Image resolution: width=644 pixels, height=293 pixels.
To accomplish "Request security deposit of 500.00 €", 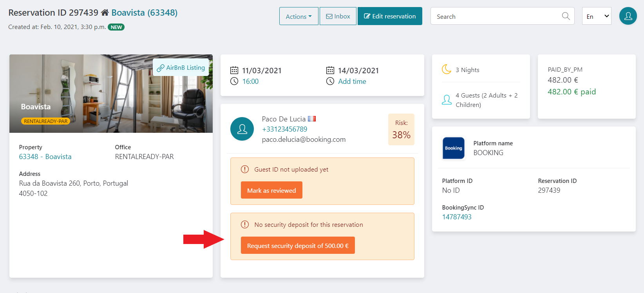I will tap(298, 245).
